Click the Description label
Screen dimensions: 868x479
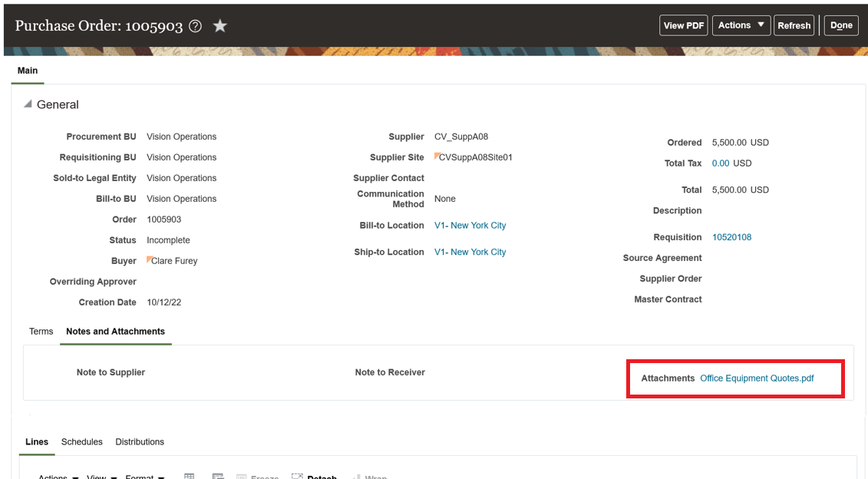pyautogui.click(x=677, y=210)
